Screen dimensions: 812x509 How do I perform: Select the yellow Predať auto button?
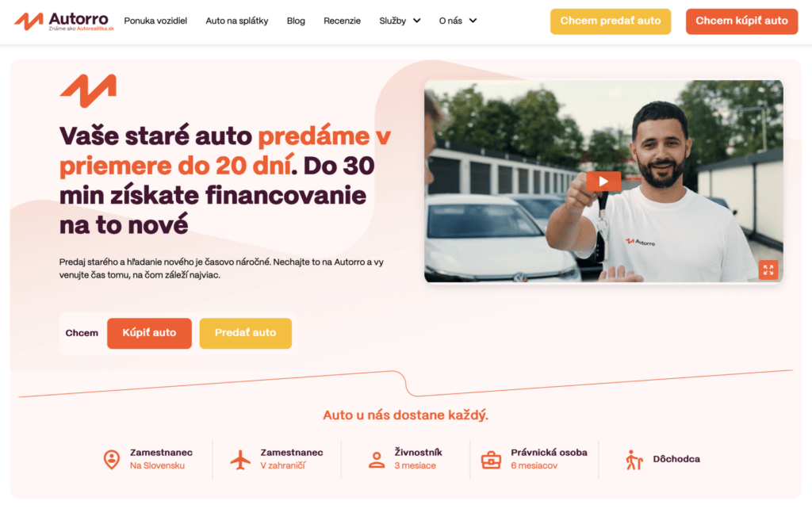click(x=246, y=333)
